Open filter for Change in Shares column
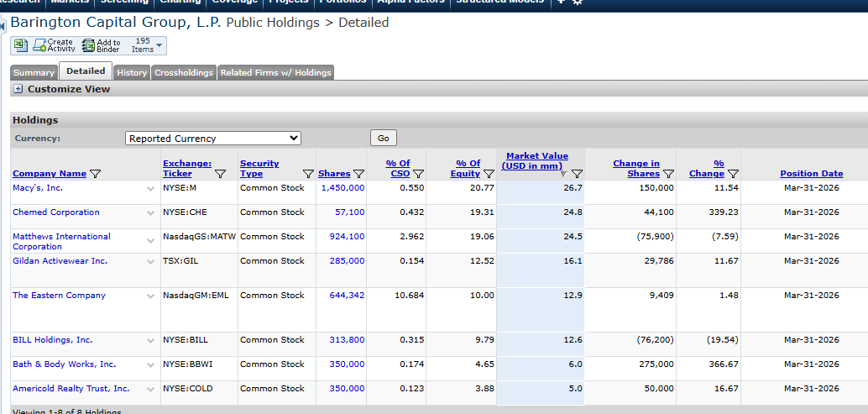The width and height of the screenshot is (868, 414). [x=669, y=174]
